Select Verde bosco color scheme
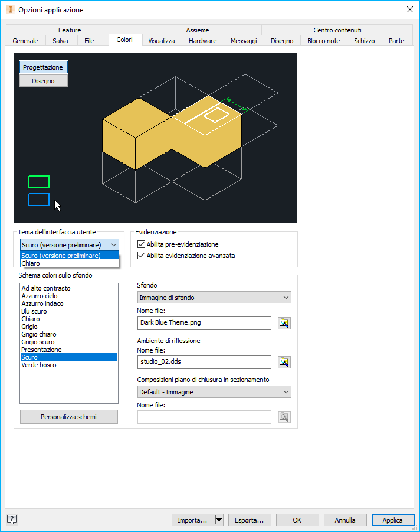Viewport: 420px width, 532px height. (x=69, y=365)
